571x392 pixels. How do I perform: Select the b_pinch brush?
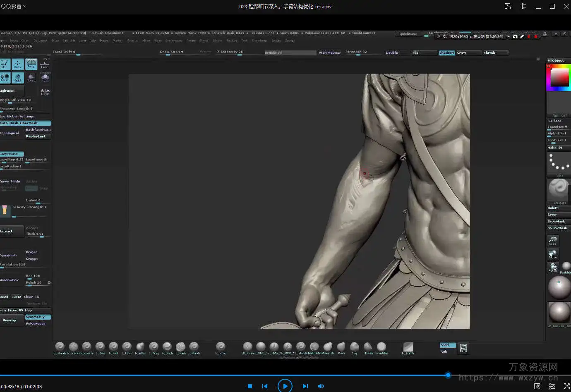[167, 347]
